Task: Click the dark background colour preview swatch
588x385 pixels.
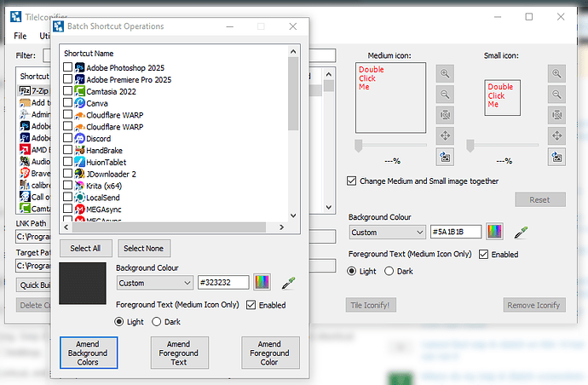Action: (x=83, y=284)
